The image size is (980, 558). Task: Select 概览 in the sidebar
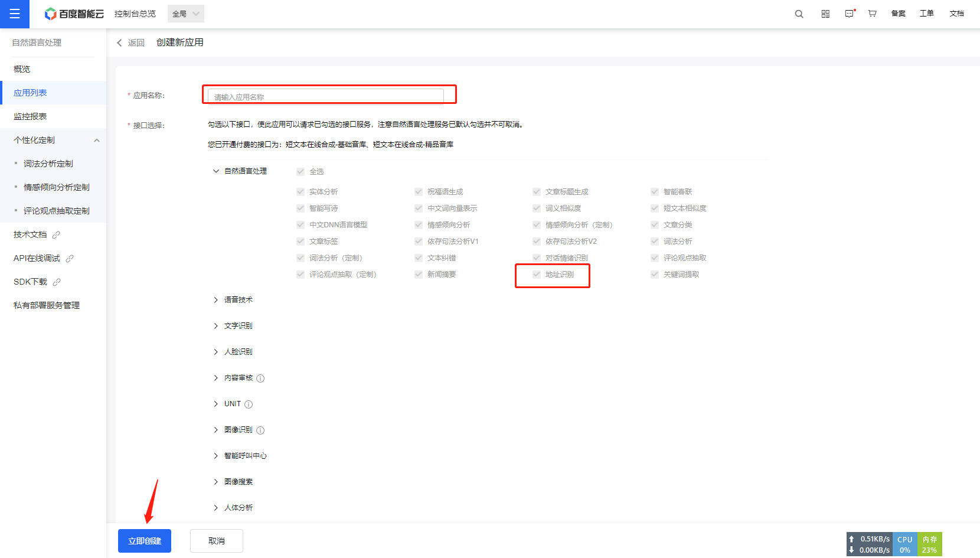pyautogui.click(x=22, y=69)
